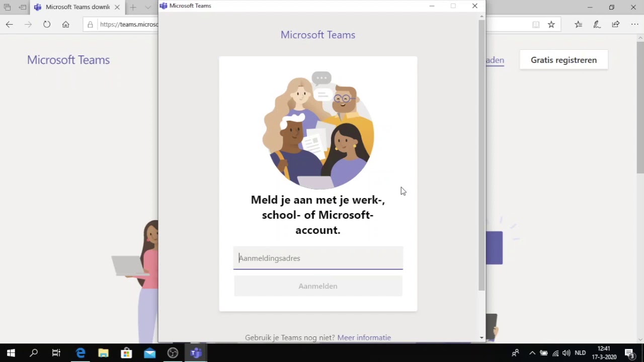Image resolution: width=644 pixels, height=362 pixels.
Task: Open the Mail app on the taskbar
Action: pos(149,353)
